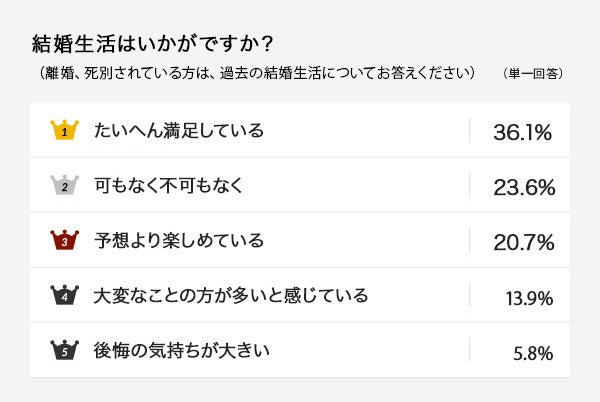Click the black rank 5 crown icon
The image size is (600, 402).
pos(64,350)
